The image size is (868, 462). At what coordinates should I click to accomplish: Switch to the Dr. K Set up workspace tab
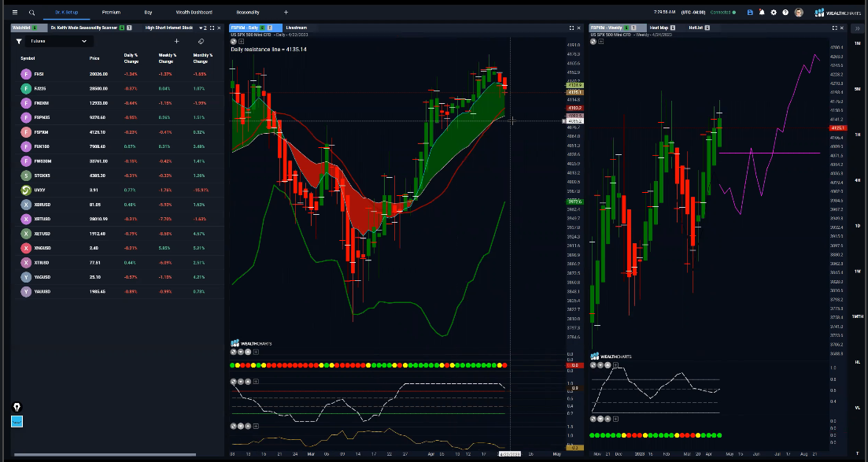click(x=66, y=12)
